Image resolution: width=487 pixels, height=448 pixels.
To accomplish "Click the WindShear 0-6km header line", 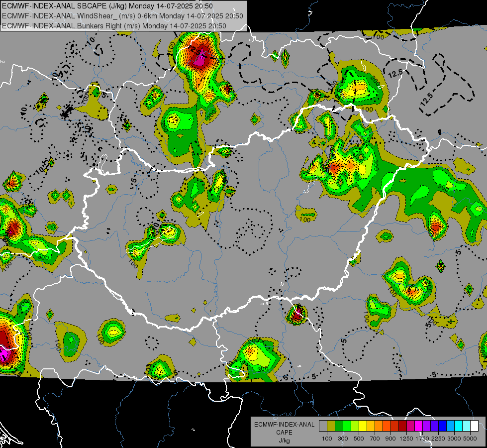I will click(122, 16).
